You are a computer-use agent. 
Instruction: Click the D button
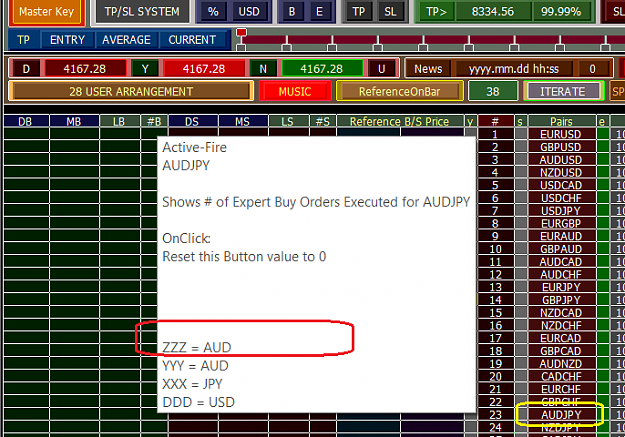click(26, 69)
